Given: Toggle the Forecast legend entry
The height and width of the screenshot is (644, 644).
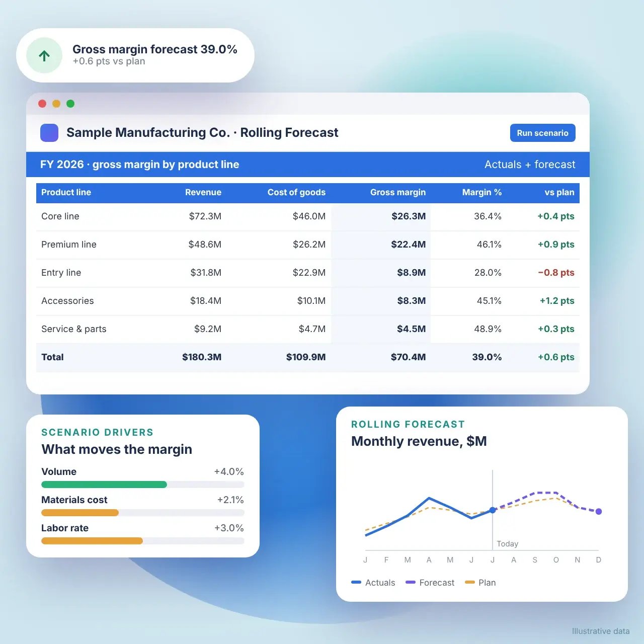Looking at the screenshot, I should coord(430,583).
